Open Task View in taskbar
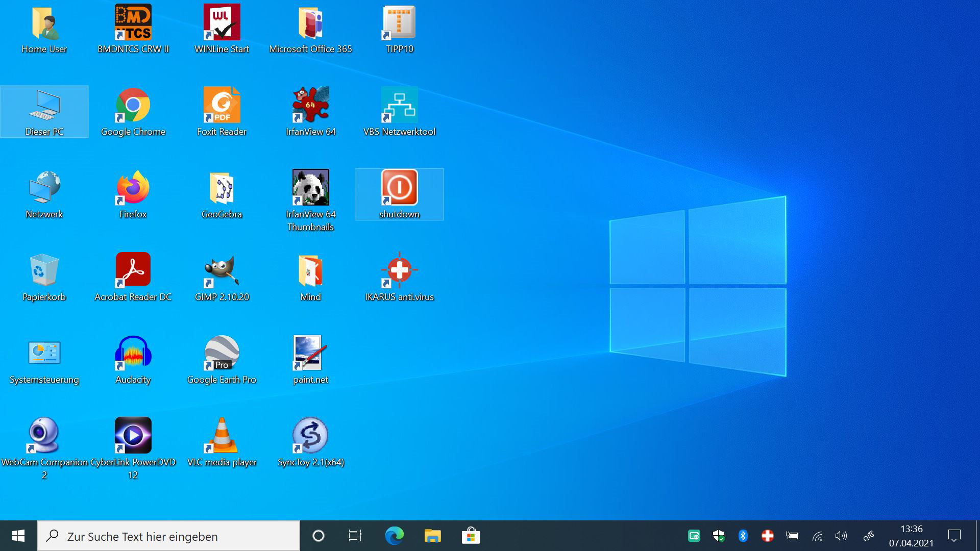 point(355,536)
